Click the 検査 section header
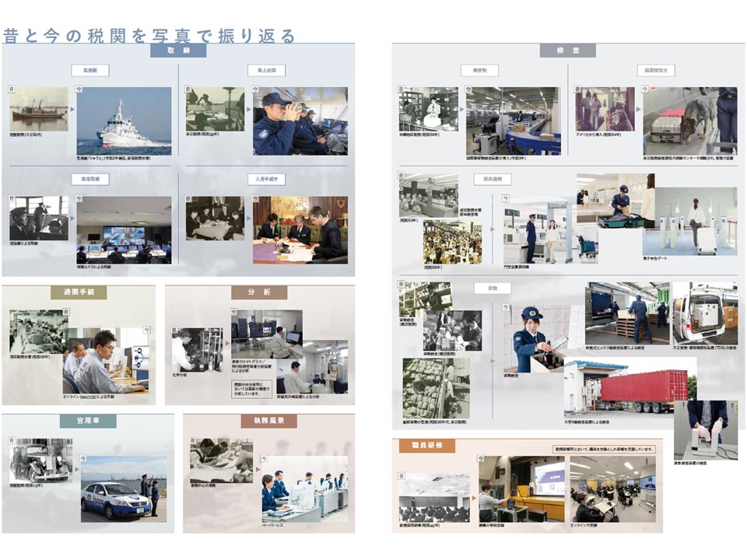The image size is (747, 560). [x=567, y=51]
